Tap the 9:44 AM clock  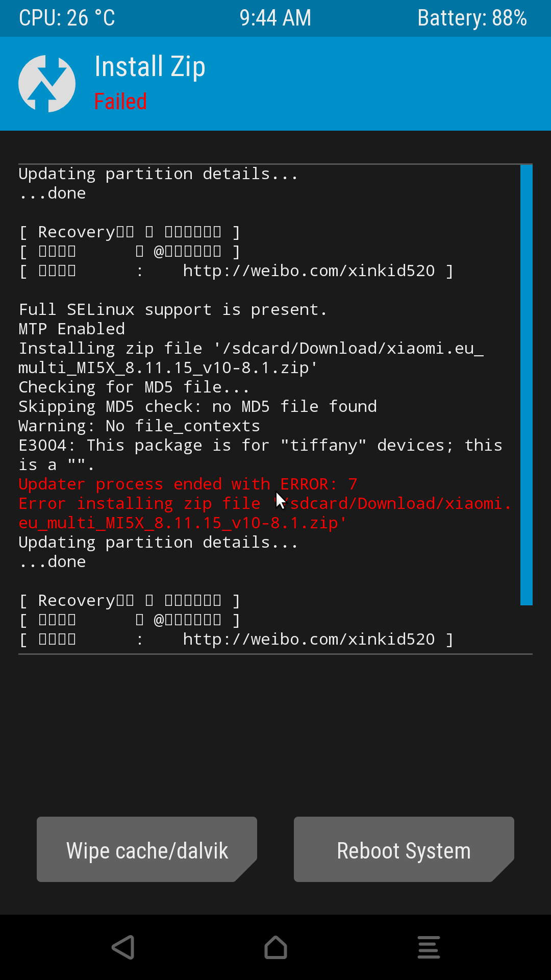(x=275, y=18)
